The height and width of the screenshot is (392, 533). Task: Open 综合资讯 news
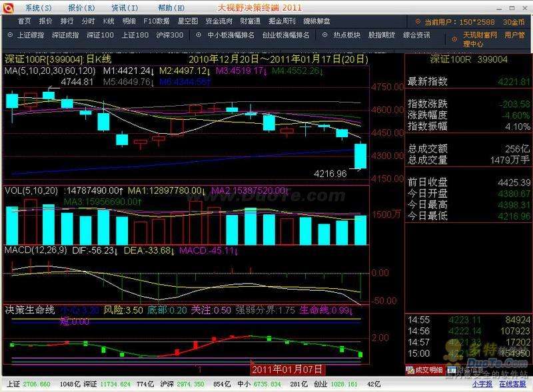416,35
